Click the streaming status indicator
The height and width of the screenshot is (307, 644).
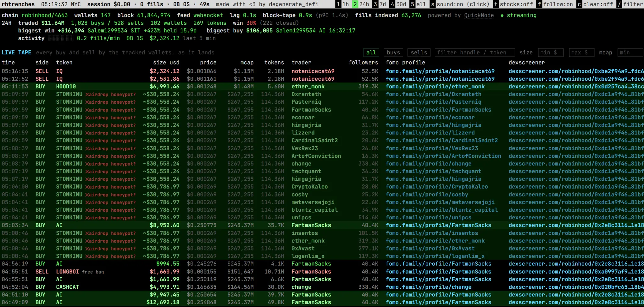pos(519,15)
